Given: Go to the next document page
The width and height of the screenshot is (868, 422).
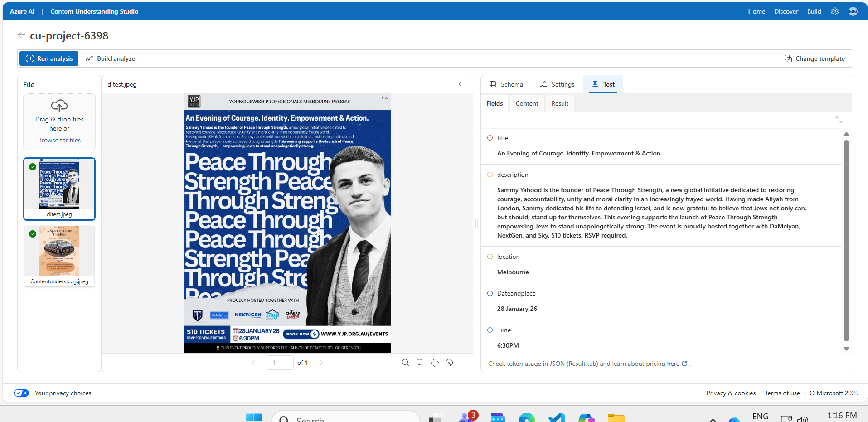Looking at the screenshot, I should point(321,363).
